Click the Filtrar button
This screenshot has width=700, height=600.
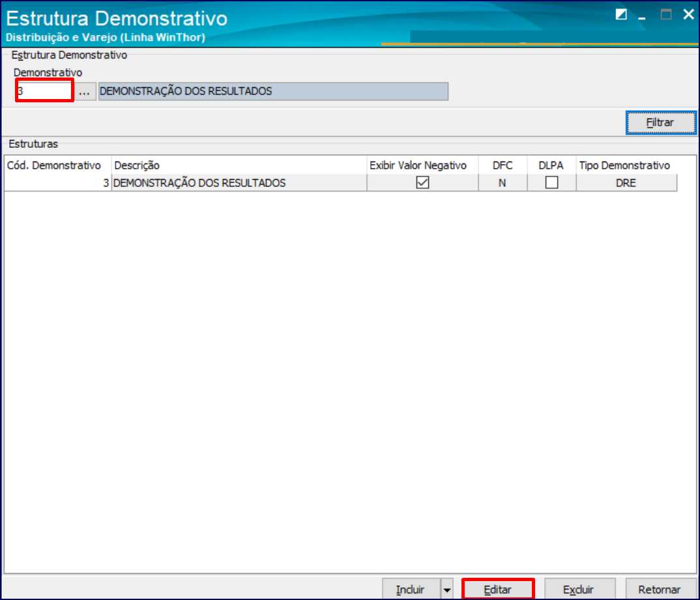(661, 122)
